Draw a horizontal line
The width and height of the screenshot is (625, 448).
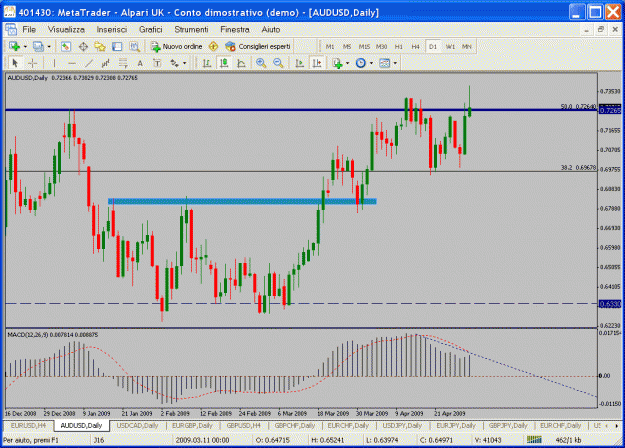(72, 63)
